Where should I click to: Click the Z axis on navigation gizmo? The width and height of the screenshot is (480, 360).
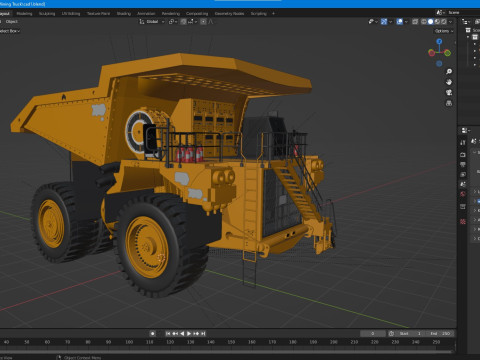click(x=439, y=41)
